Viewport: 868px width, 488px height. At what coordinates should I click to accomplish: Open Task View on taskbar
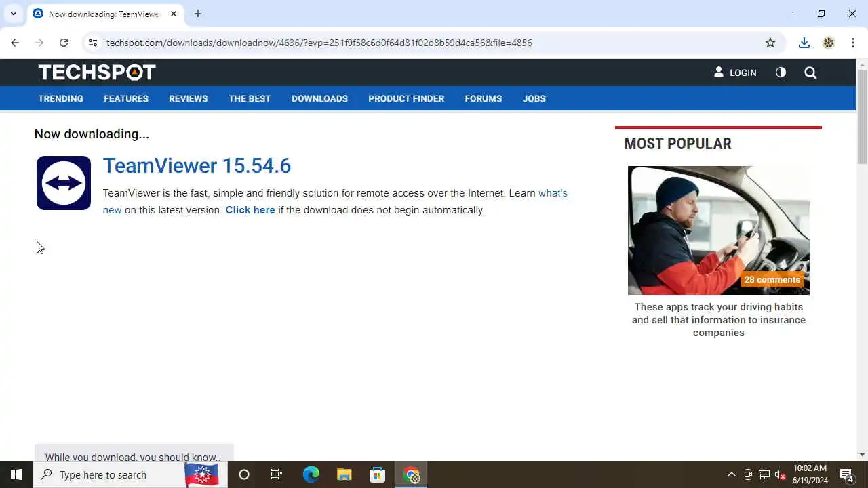pyautogui.click(x=277, y=474)
